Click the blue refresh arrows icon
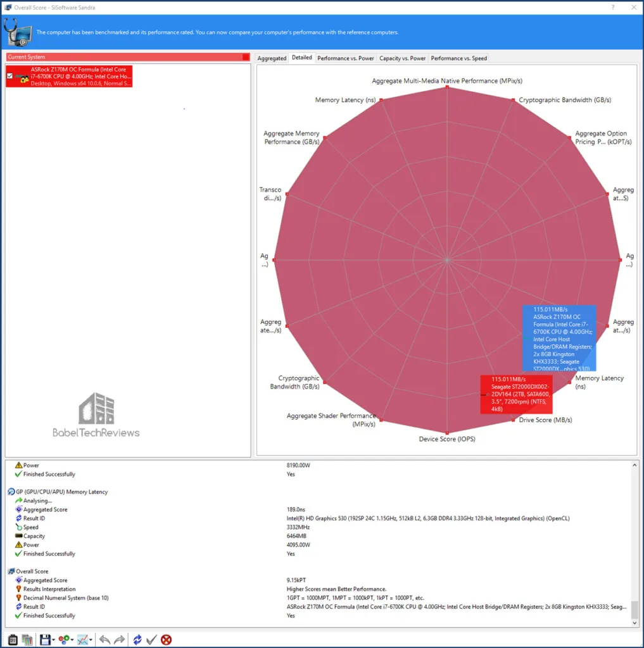Viewport: 644px width, 648px height. 137,639
